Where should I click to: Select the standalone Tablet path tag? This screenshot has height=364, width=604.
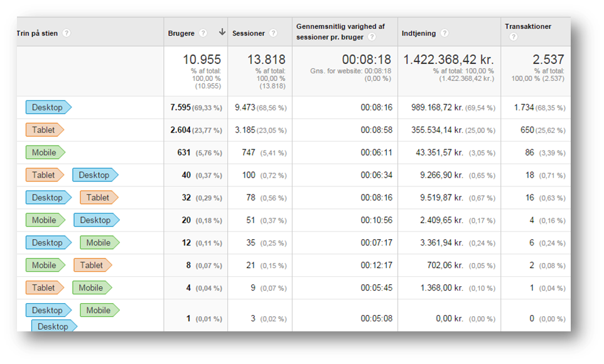tap(45, 130)
